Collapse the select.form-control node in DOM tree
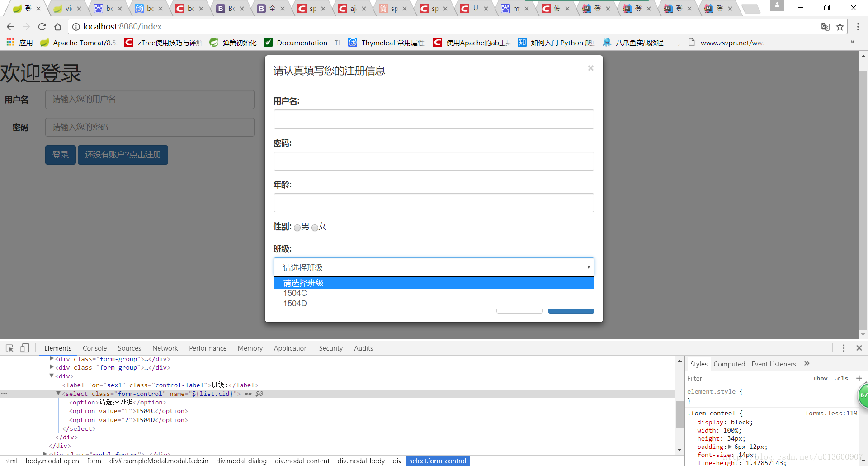This screenshot has height=466, width=868. click(x=58, y=394)
